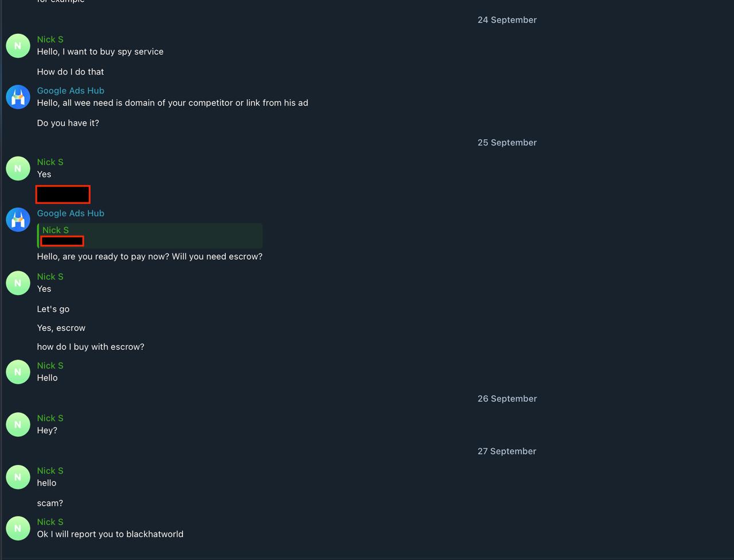
Task: Select the 25 September date label
Action: point(507,143)
